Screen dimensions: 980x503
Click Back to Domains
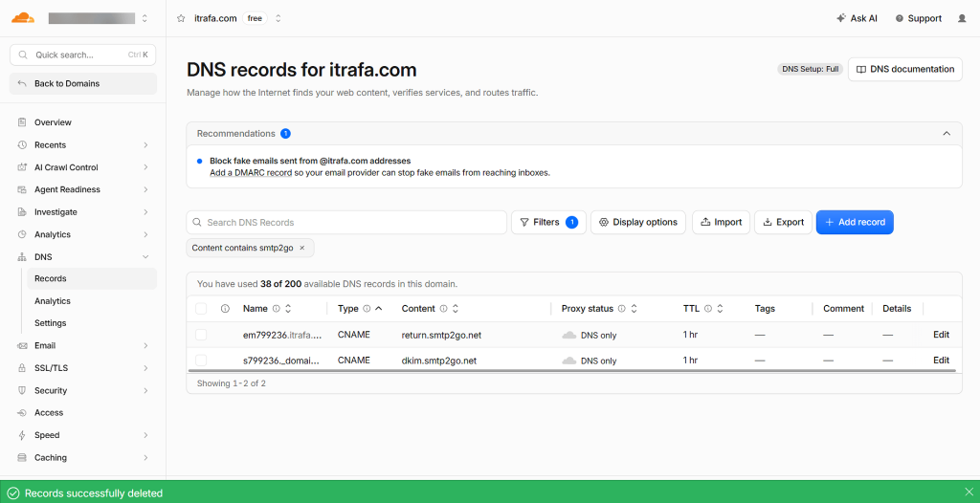click(x=83, y=84)
